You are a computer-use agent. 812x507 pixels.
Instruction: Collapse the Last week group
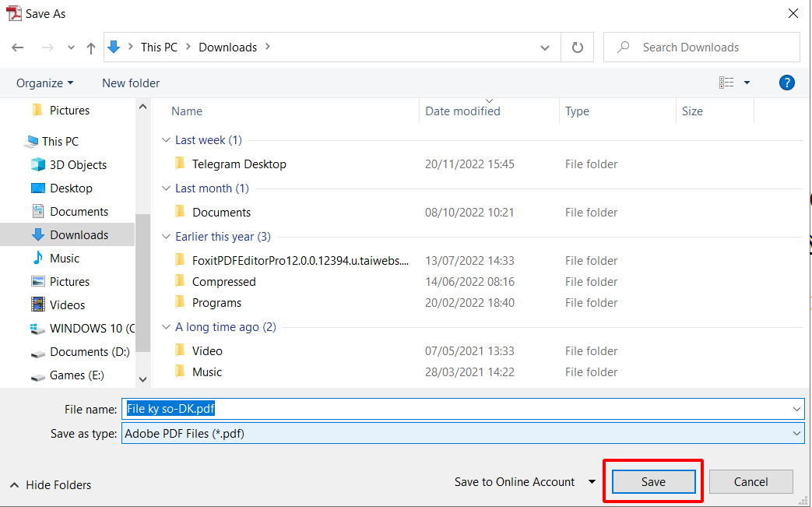tap(165, 140)
